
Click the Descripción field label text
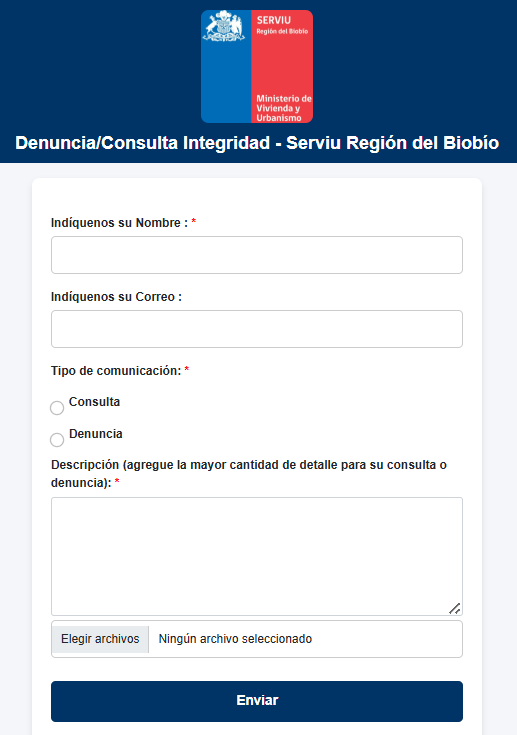tap(249, 473)
